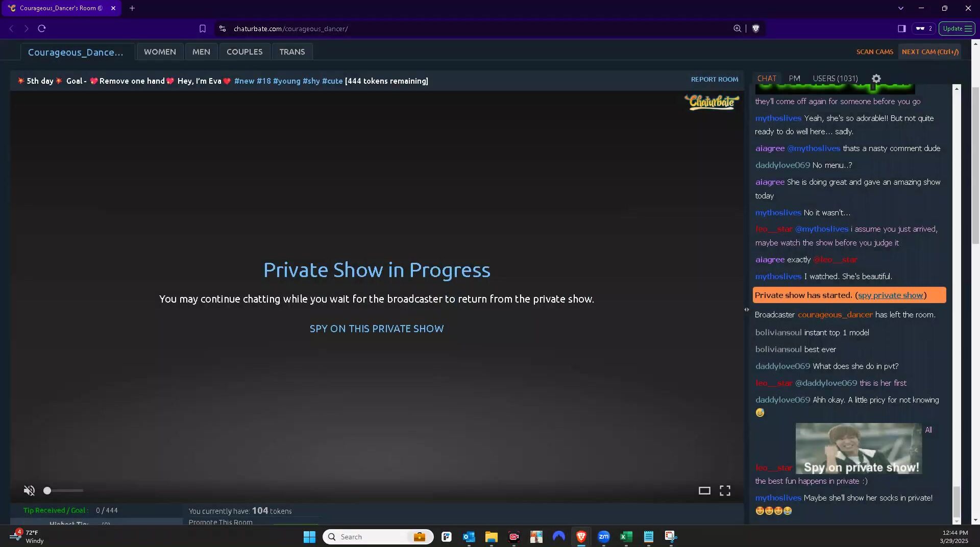The height and width of the screenshot is (547, 980).
Task: Open File Explorer from the taskbar
Action: click(x=491, y=536)
